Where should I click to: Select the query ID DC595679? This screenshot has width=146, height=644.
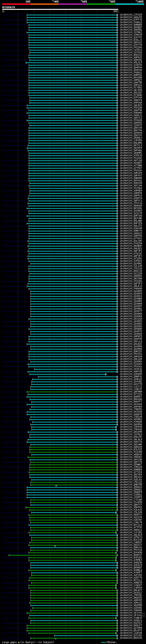[8, 8]
